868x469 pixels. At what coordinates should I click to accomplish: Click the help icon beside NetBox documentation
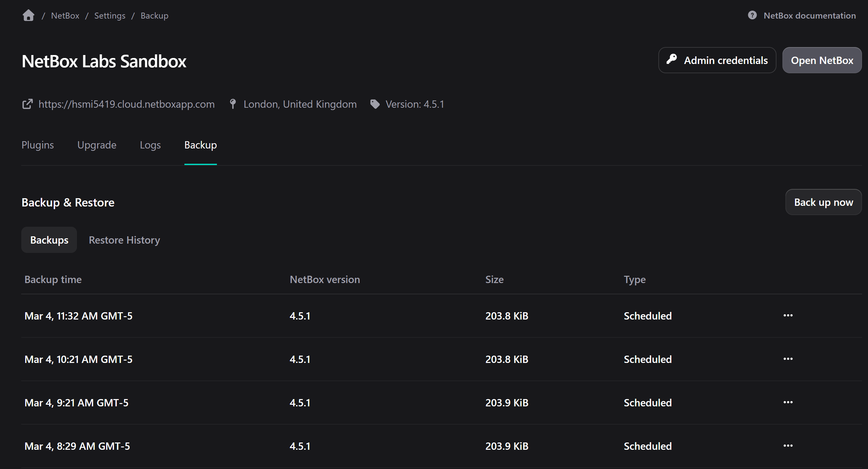[752, 15]
